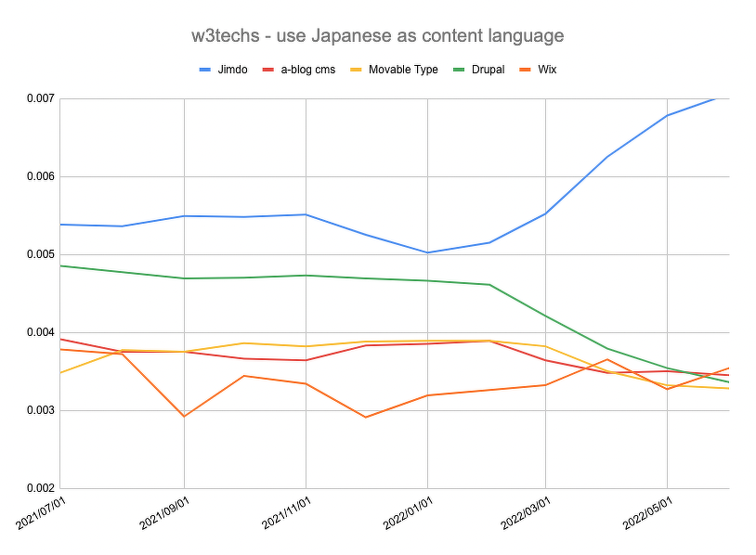The image size is (756, 555).
Task: Click the Drupal green legend swatch
Action: (x=458, y=70)
